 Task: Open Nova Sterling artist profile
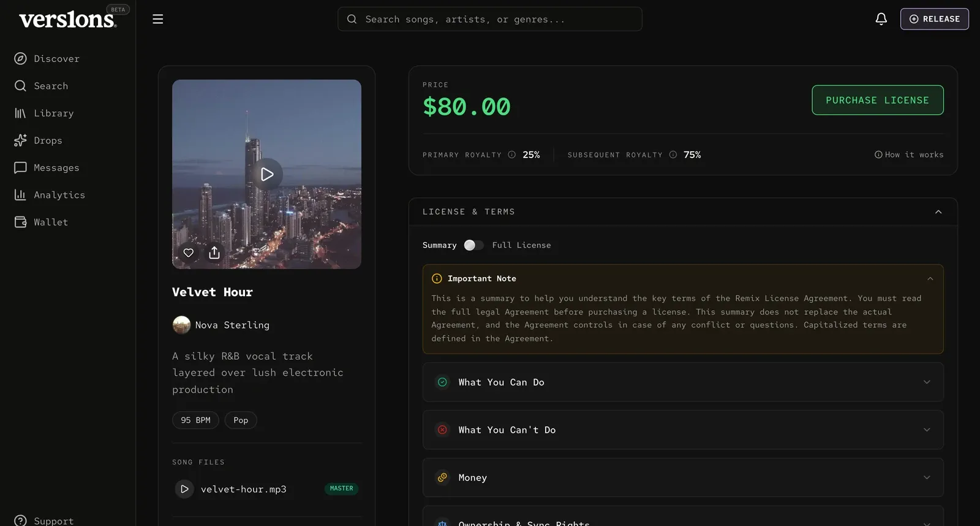232,326
